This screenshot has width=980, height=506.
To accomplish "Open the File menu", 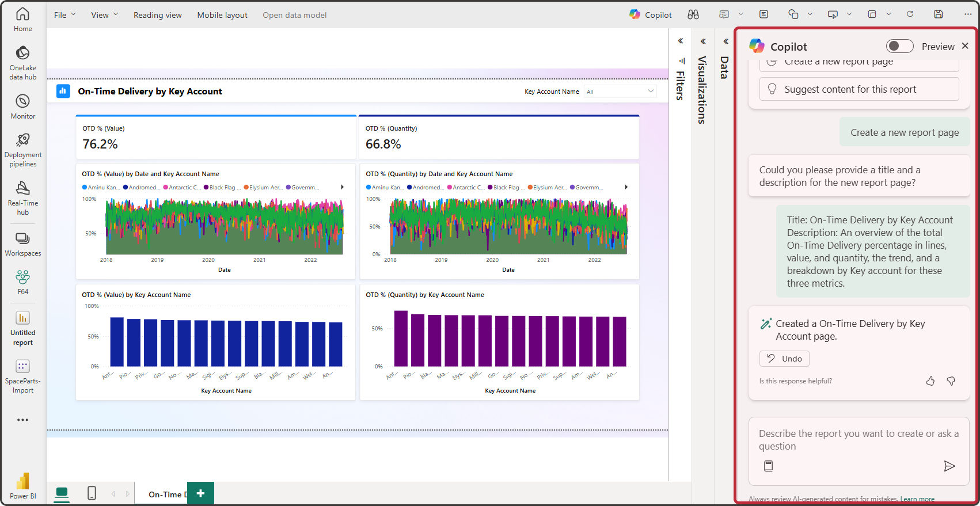I will click(64, 15).
